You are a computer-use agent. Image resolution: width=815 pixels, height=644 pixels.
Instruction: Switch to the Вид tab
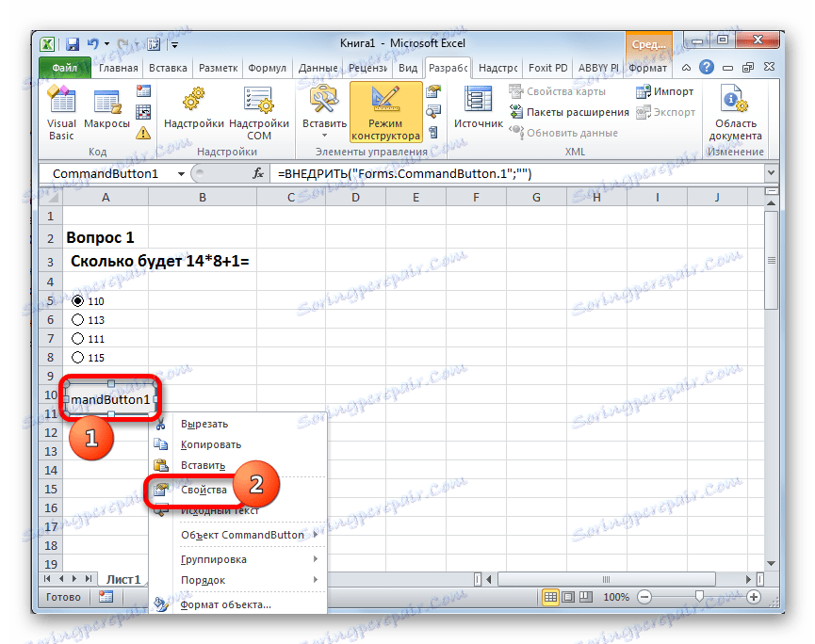tap(408, 68)
